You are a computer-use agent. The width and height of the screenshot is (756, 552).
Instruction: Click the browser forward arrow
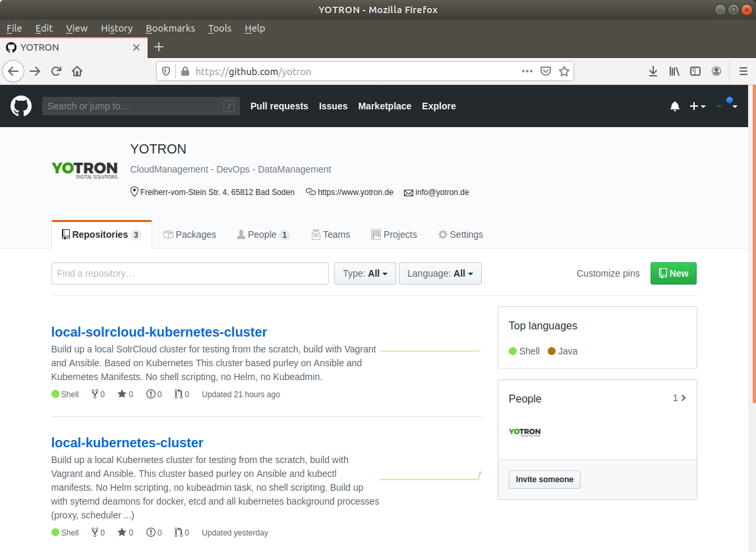[35, 71]
